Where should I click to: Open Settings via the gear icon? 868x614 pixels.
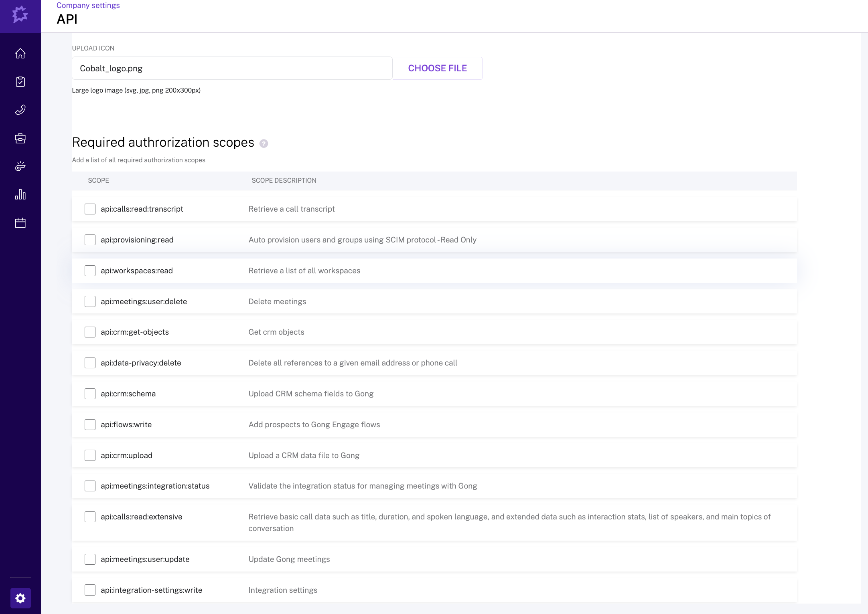[x=20, y=598]
